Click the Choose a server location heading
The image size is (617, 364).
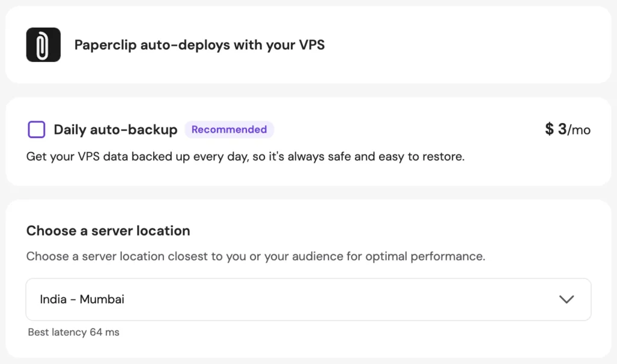[108, 231]
